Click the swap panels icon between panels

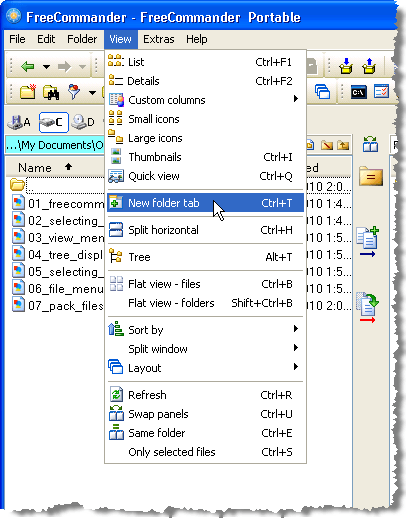370,144
